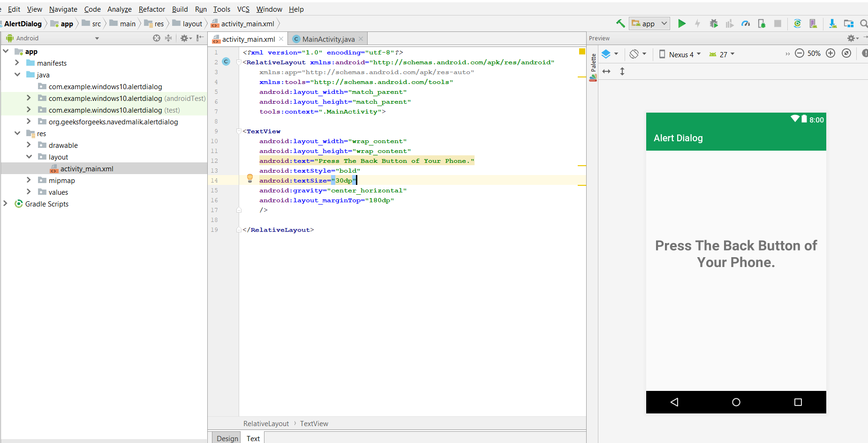Toggle preview orientation rotate button
This screenshot has width=868, height=443.
(634, 54)
